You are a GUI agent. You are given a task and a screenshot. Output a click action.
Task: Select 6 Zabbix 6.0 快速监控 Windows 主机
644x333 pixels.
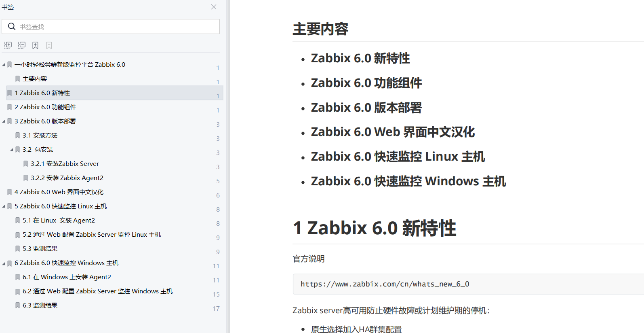[67, 263]
